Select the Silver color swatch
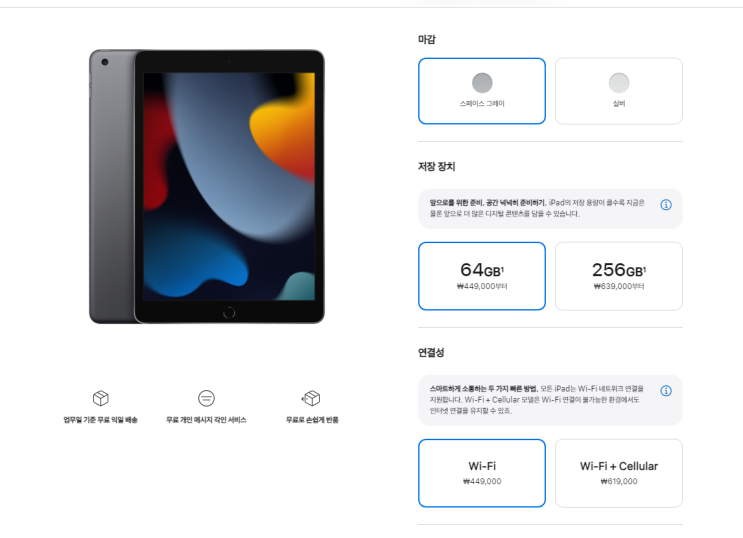The image size is (743, 538). (619, 83)
